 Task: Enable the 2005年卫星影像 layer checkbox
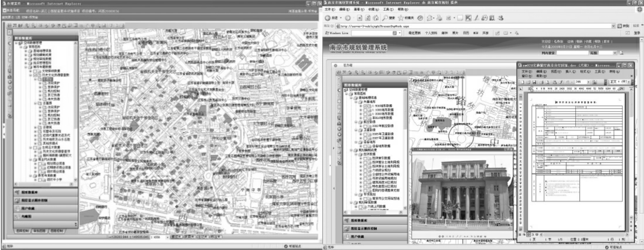366,134
